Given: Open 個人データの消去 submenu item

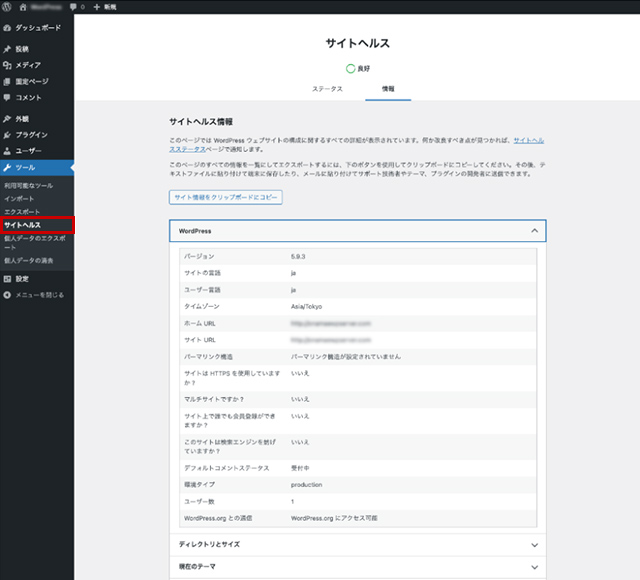Looking at the screenshot, I should [x=29, y=260].
